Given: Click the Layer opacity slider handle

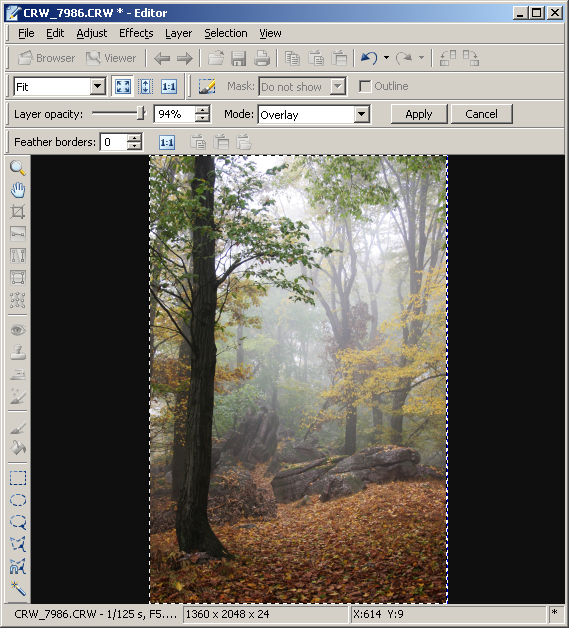Looking at the screenshot, I should (141, 113).
